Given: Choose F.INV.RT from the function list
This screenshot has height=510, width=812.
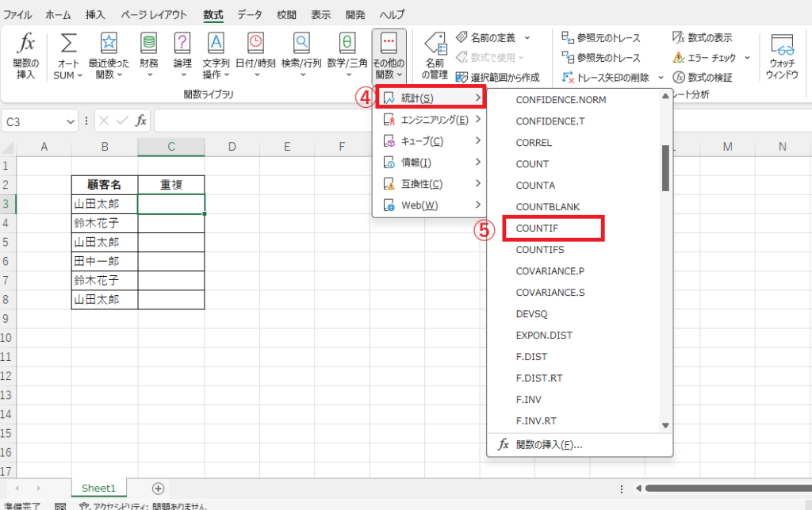Looking at the screenshot, I should pyautogui.click(x=536, y=421).
